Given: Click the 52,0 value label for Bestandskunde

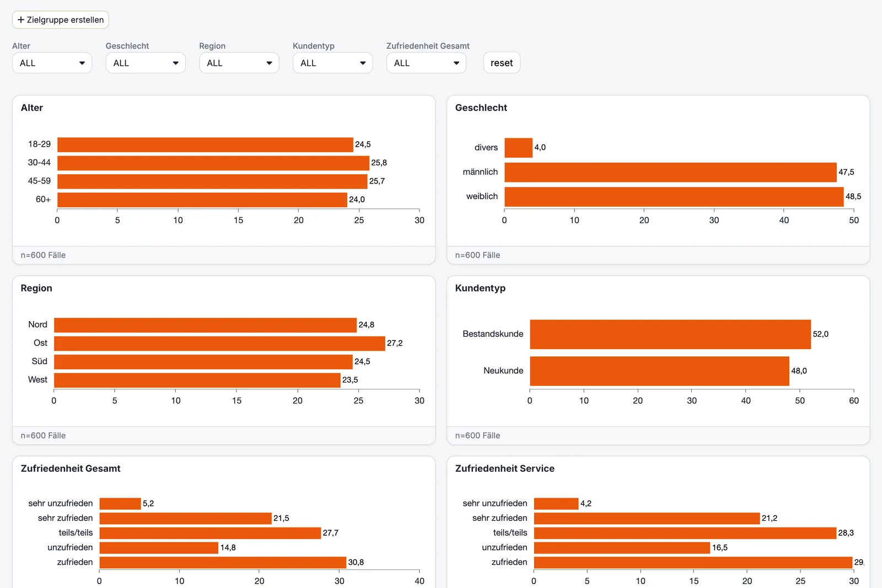Looking at the screenshot, I should (821, 334).
